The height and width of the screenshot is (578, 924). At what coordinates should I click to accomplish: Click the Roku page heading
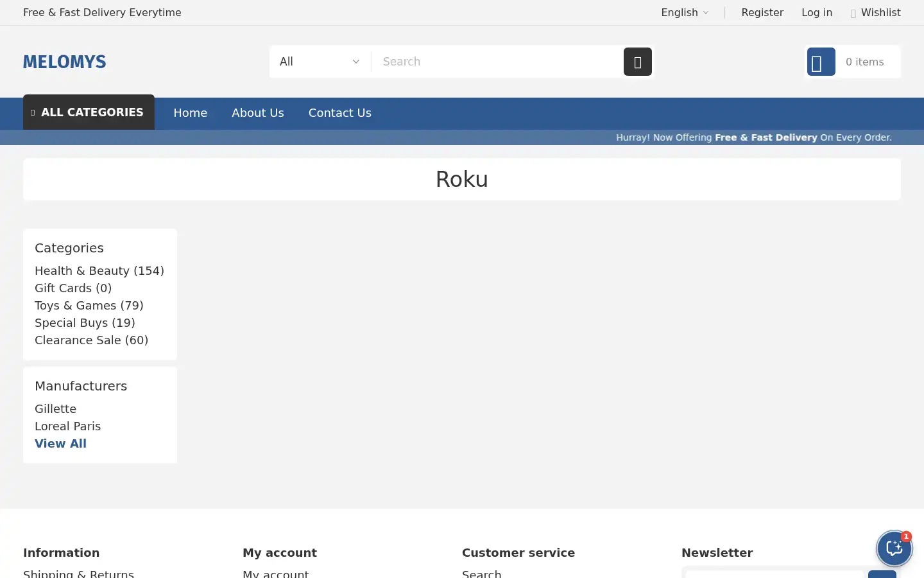point(462,179)
